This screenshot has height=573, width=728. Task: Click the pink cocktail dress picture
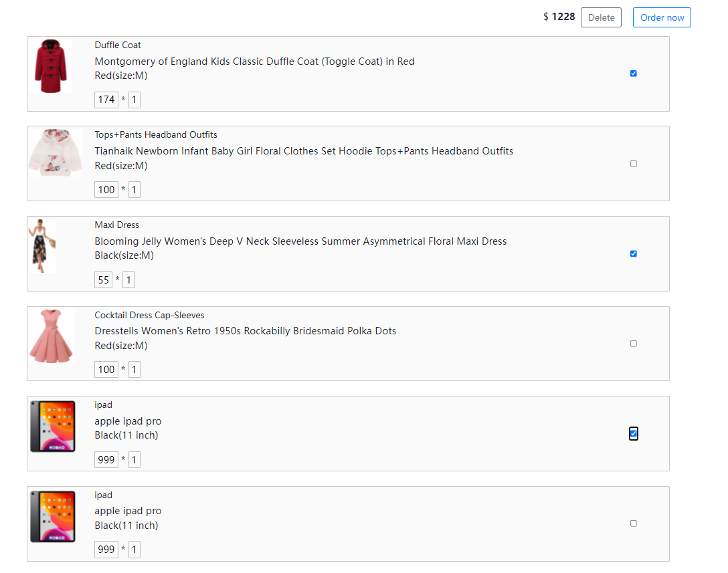(x=54, y=336)
